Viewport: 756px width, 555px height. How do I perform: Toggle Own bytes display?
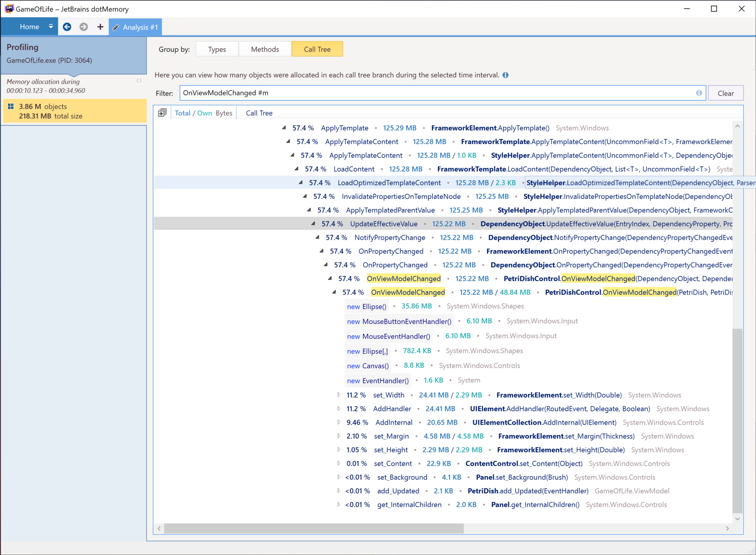pyautogui.click(x=204, y=113)
